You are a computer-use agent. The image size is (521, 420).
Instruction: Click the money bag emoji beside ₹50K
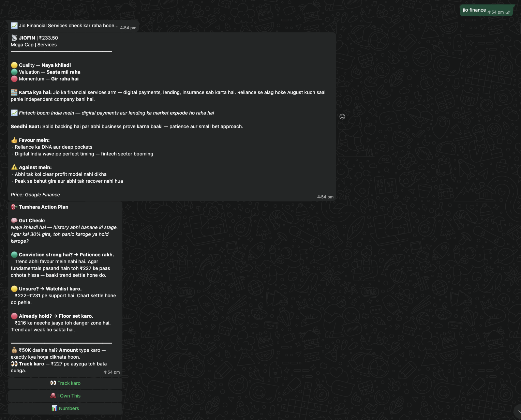(x=14, y=350)
